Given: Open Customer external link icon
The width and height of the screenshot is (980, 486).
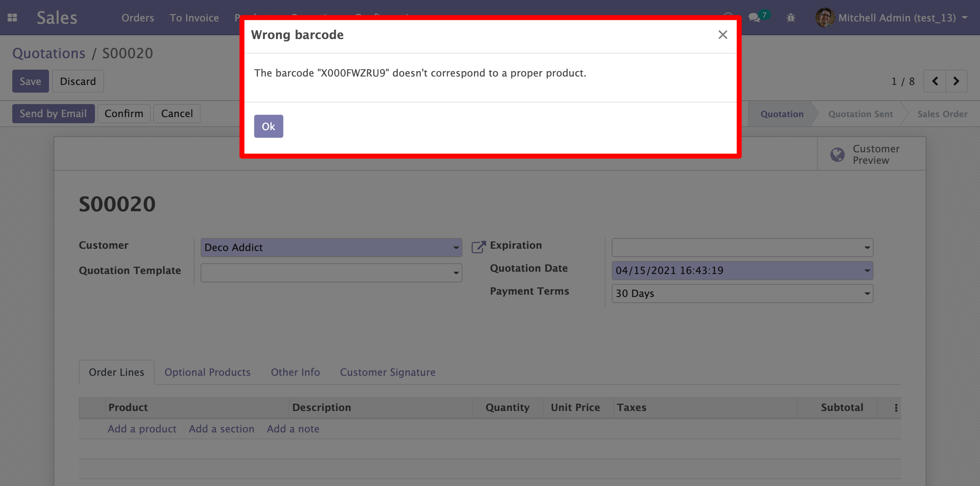Looking at the screenshot, I should [x=478, y=247].
